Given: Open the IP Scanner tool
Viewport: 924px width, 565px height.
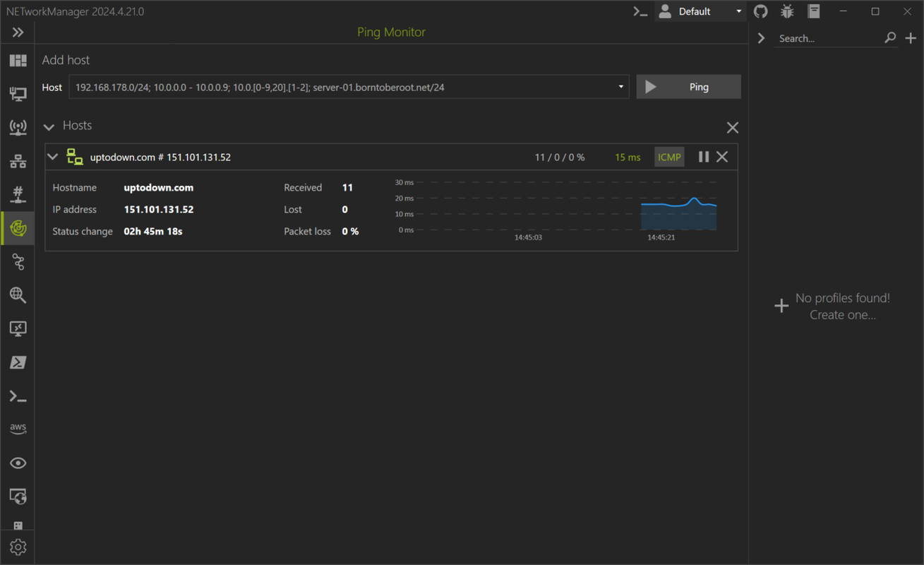Looking at the screenshot, I should 18,162.
